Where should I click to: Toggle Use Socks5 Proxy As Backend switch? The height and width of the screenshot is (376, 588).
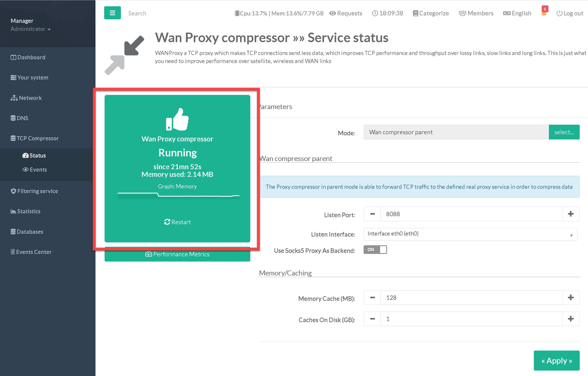coord(375,250)
